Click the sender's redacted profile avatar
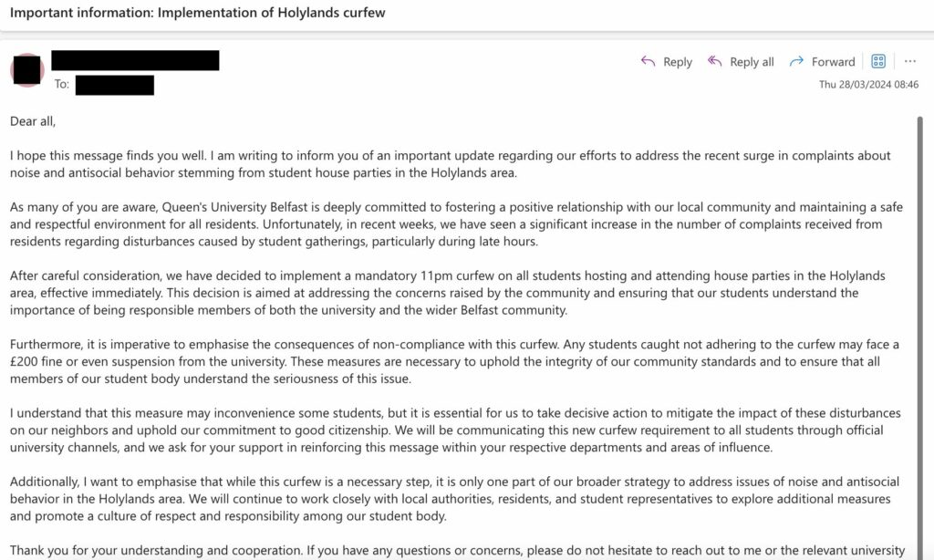934x560 pixels. (26, 69)
